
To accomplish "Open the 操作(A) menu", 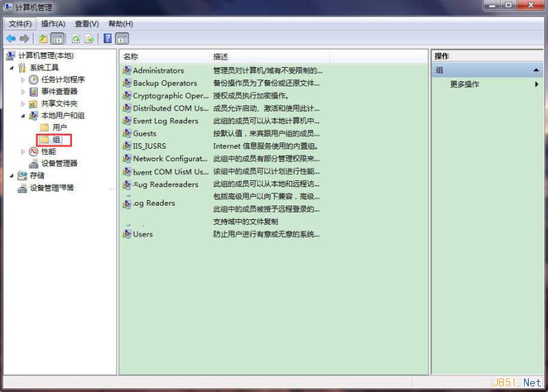I will tap(53, 24).
